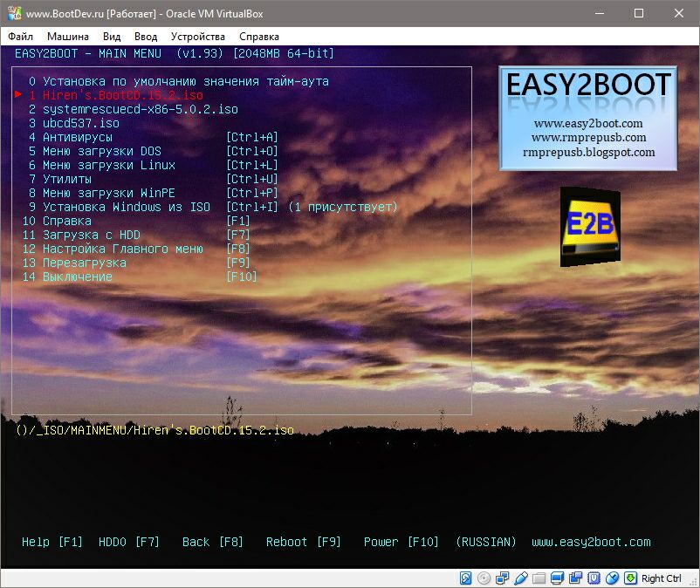This screenshot has width=700, height=588.
Task: Click the [Ctrl+P] shortcut label
Action: click(x=252, y=193)
